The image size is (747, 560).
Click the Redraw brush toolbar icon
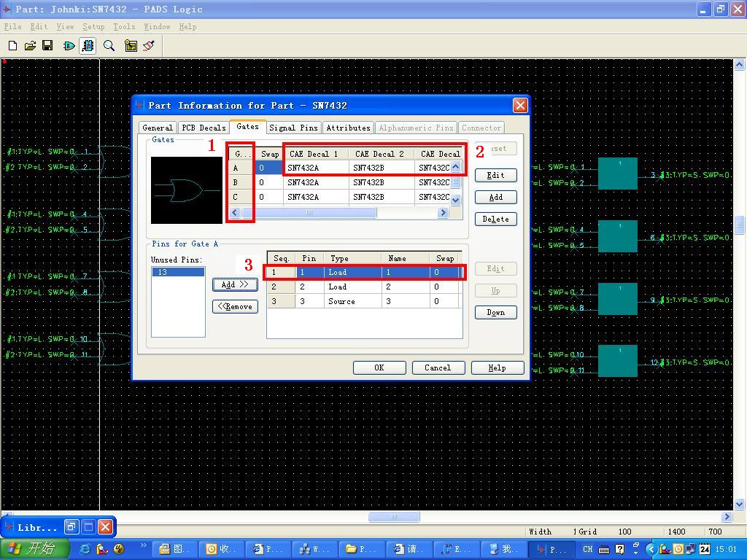click(149, 46)
